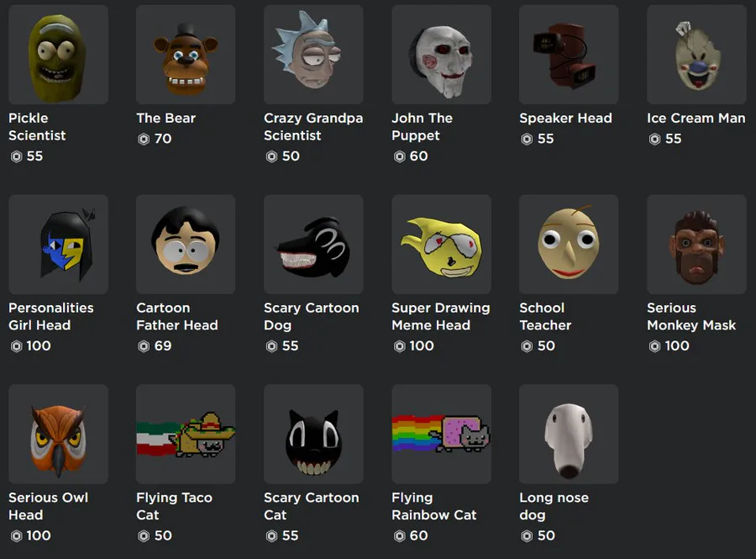
Task: Click the Speaker Head thumbnail
Action: (569, 55)
